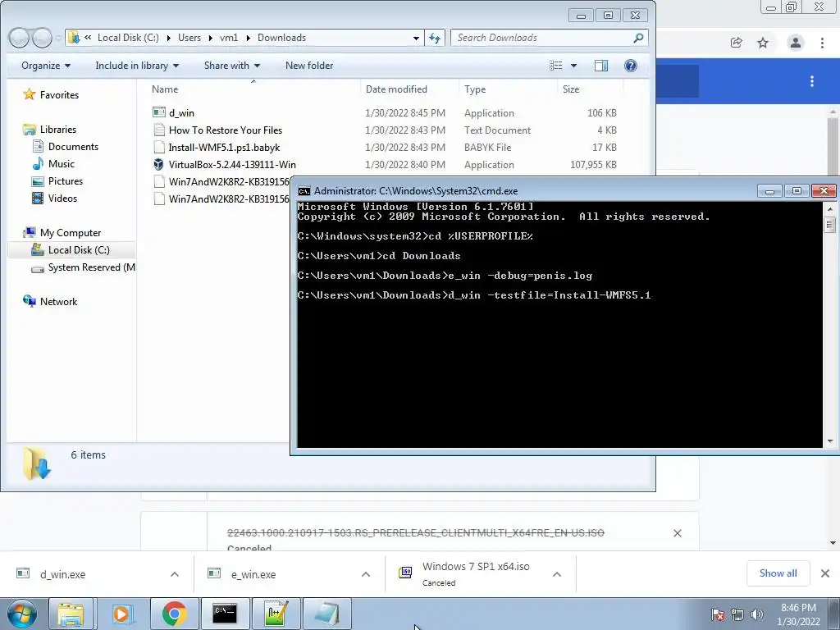The image size is (840, 630).
Task: Open the Share with dropdown
Action: 231,66
